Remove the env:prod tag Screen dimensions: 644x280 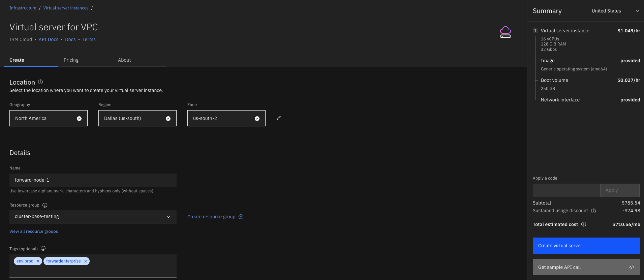tap(38, 261)
